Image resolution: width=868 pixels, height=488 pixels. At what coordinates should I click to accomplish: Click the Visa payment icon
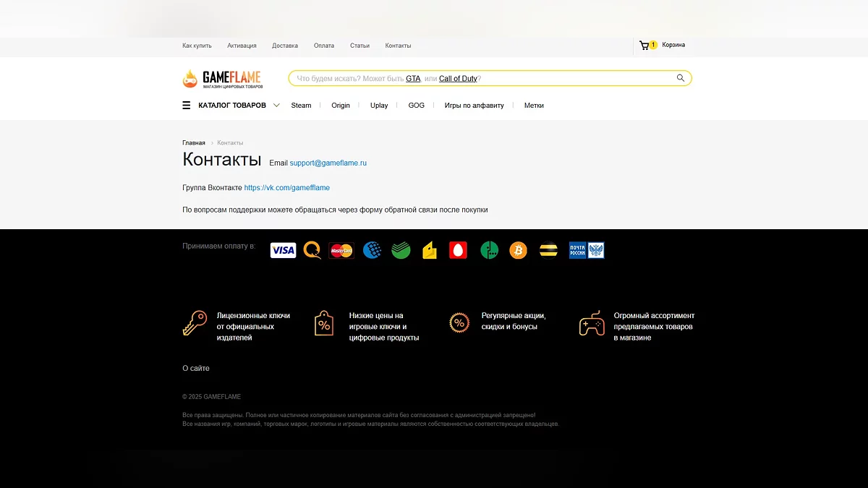pyautogui.click(x=283, y=250)
